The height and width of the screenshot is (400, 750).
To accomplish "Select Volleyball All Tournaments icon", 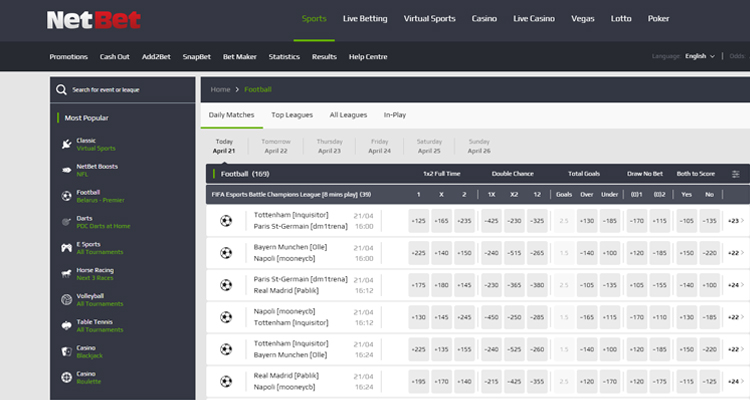I will [x=66, y=300].
